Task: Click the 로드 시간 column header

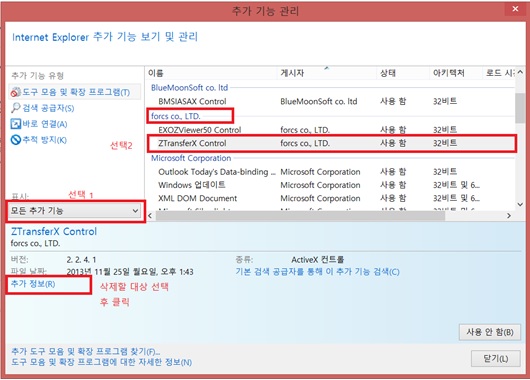Action: [499, 73]
